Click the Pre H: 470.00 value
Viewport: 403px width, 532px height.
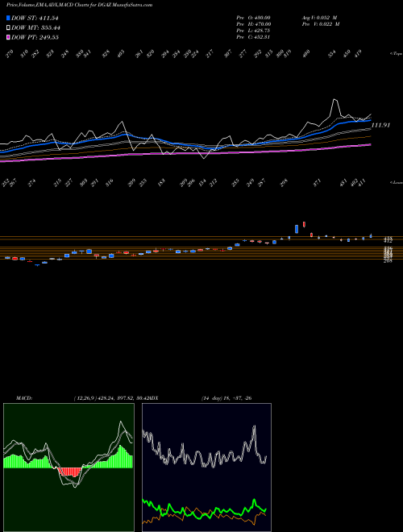253,23
